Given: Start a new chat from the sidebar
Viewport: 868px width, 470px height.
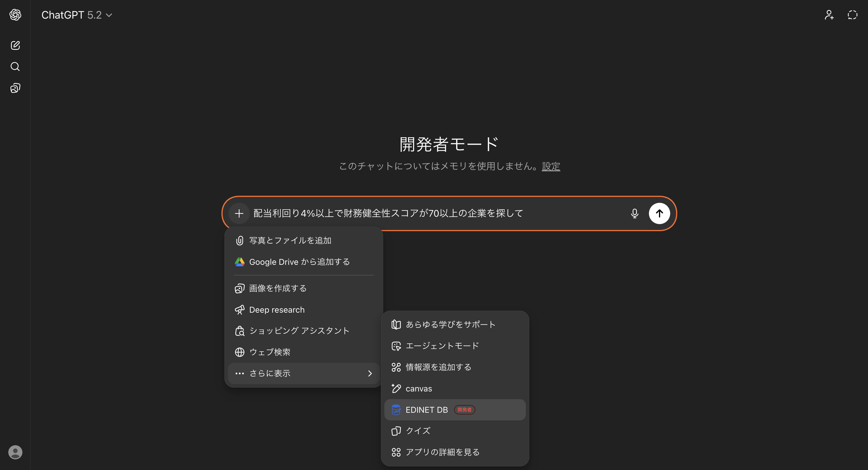Looking at the screenshot, I should [15, 45].
